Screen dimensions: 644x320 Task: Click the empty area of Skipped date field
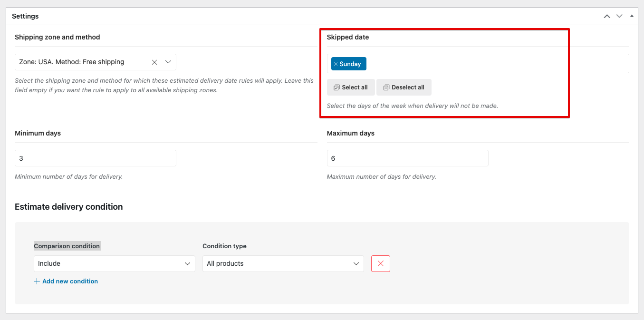(494, 64)
